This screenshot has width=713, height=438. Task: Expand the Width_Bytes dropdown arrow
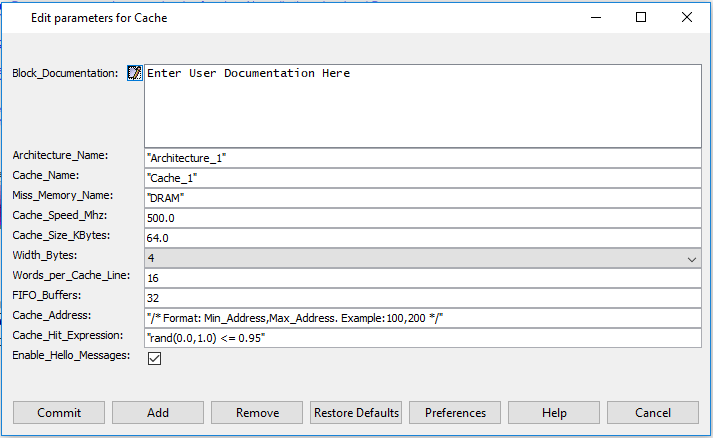click(x=692, y=258)
